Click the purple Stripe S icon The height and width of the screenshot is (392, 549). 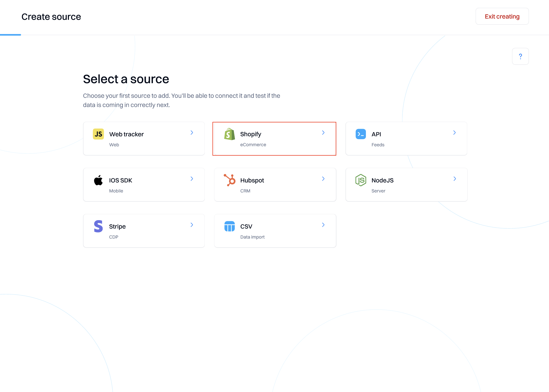[98, 226]
